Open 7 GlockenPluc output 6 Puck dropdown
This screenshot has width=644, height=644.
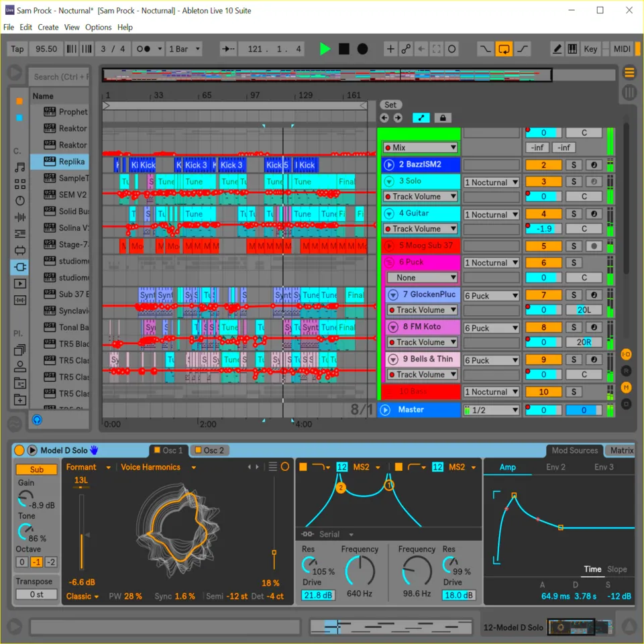(491, 296)
